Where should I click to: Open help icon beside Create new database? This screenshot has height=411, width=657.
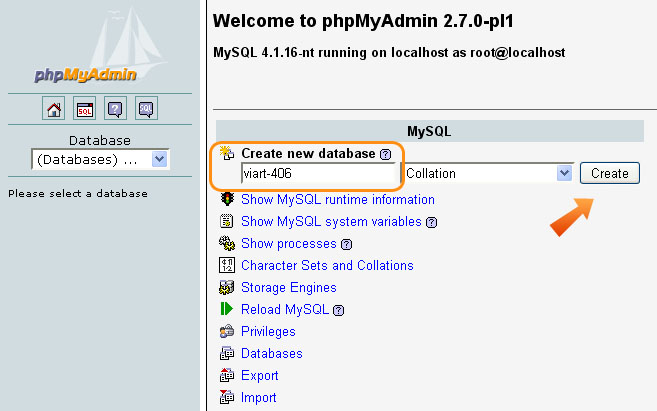(x=385, y=155)
